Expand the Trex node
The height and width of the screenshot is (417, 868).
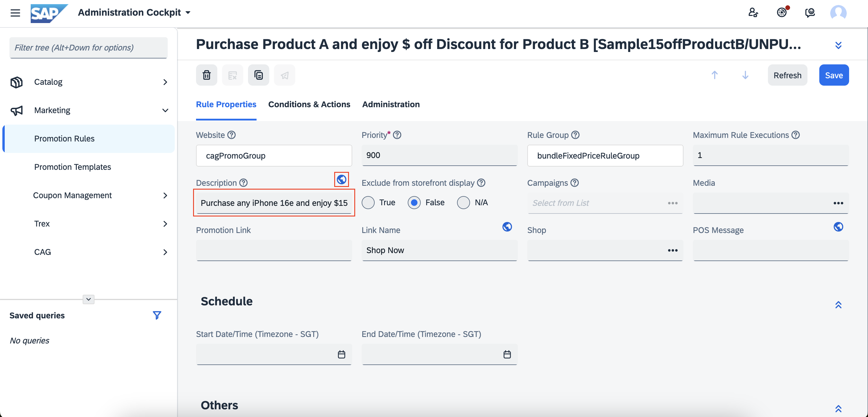click(165, 224)
